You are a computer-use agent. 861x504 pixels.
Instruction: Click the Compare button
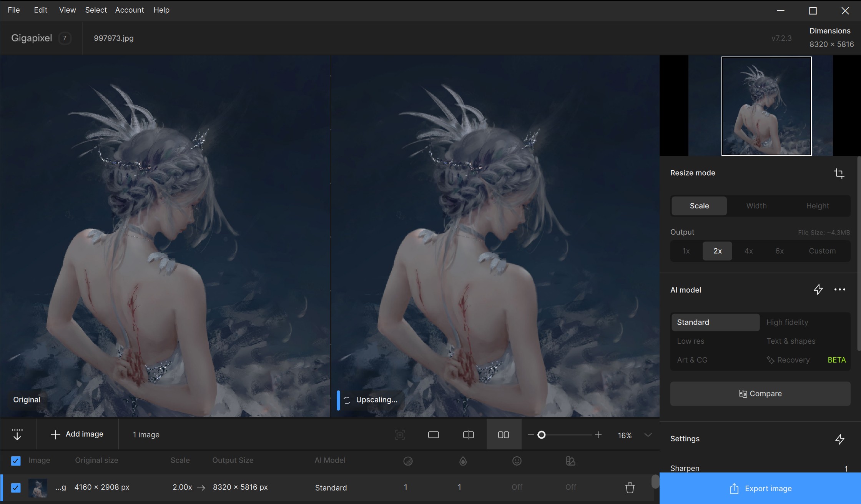coord(760,394)
